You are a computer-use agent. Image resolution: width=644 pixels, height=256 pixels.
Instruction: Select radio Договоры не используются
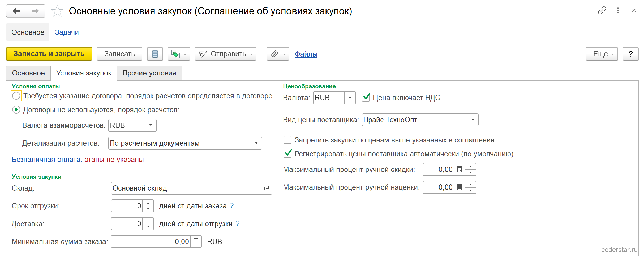(16, 110)
